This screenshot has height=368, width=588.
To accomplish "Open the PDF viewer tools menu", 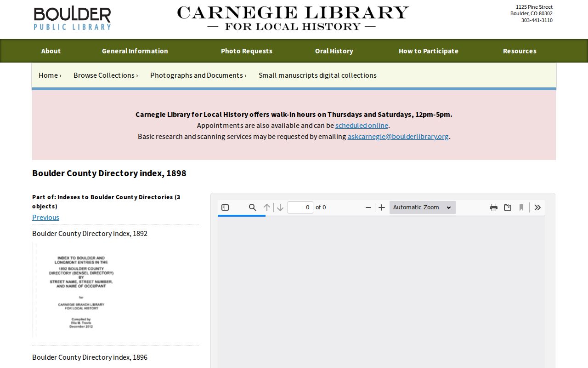I will click(537, 207).
